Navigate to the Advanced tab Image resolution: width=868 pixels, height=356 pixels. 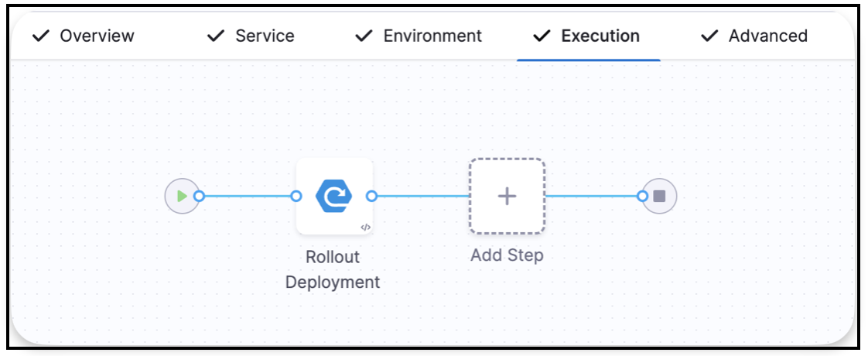[767, 36]
